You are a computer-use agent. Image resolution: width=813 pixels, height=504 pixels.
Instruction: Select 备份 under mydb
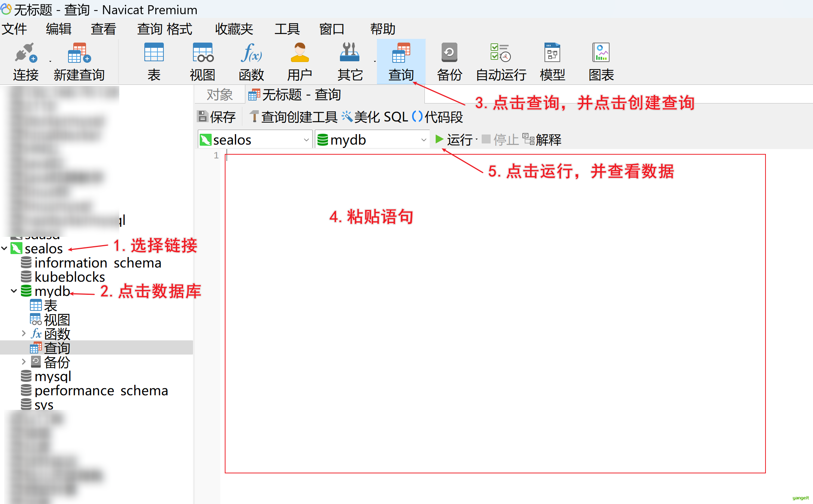(x=56, y=362)
